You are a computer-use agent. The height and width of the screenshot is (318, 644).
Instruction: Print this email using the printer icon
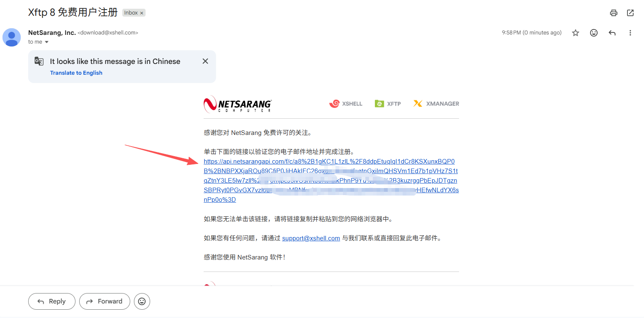click(613, 13)
